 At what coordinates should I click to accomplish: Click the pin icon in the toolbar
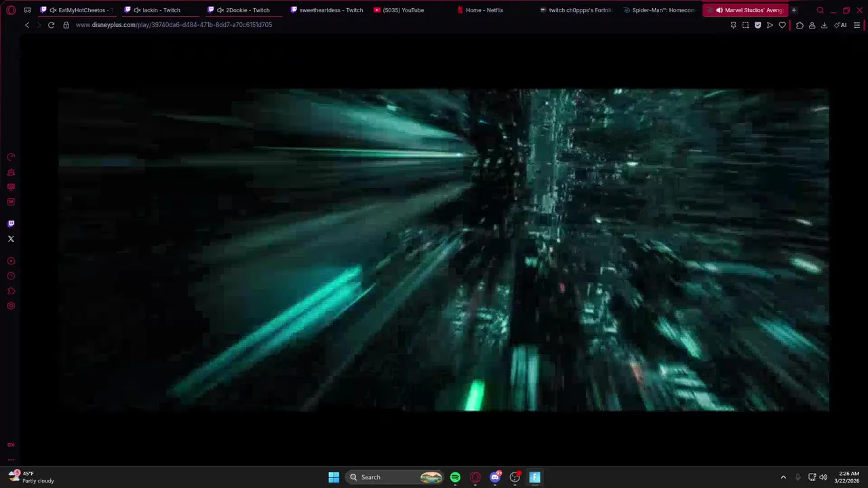point(733,25)
